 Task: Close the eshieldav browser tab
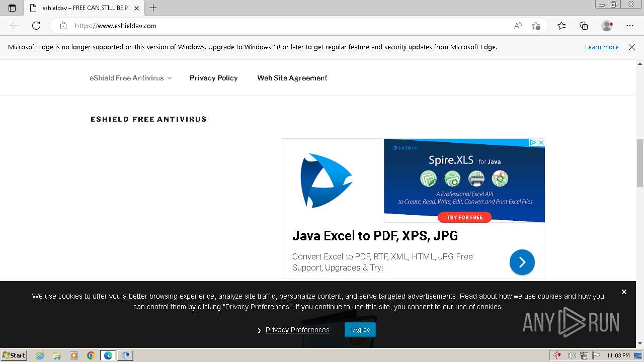tap(136, 8)
